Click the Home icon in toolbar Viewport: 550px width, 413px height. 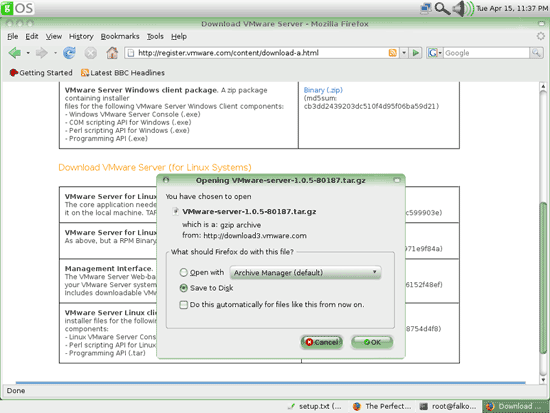(x=112, y=53)
